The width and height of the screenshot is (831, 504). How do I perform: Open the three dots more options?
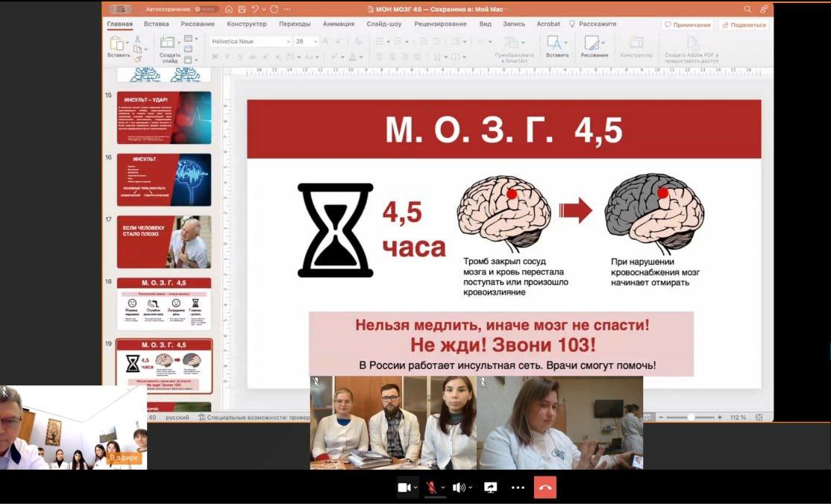[x=518, y=488]
